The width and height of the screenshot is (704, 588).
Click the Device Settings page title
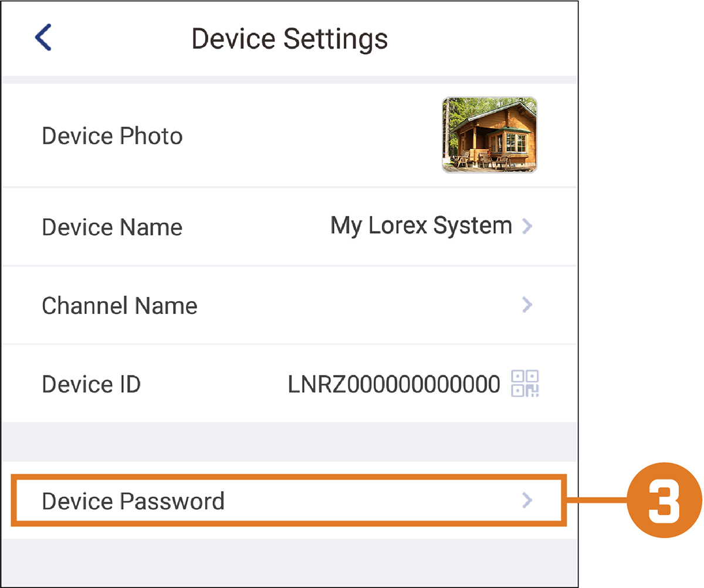290,39
